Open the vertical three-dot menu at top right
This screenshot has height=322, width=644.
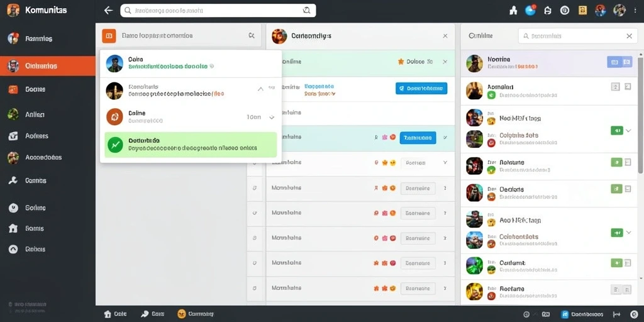coord(635,11)
